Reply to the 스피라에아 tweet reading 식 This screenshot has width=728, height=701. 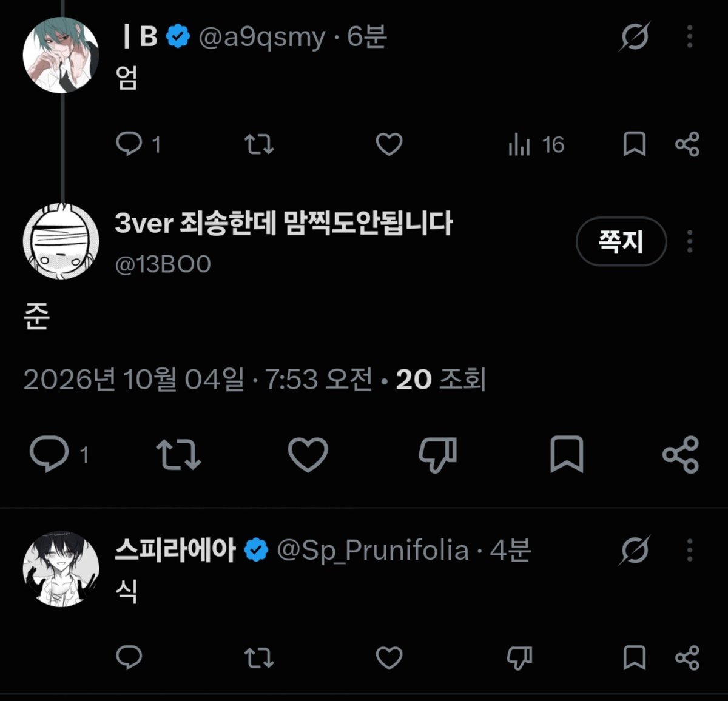tap(129, 657)
